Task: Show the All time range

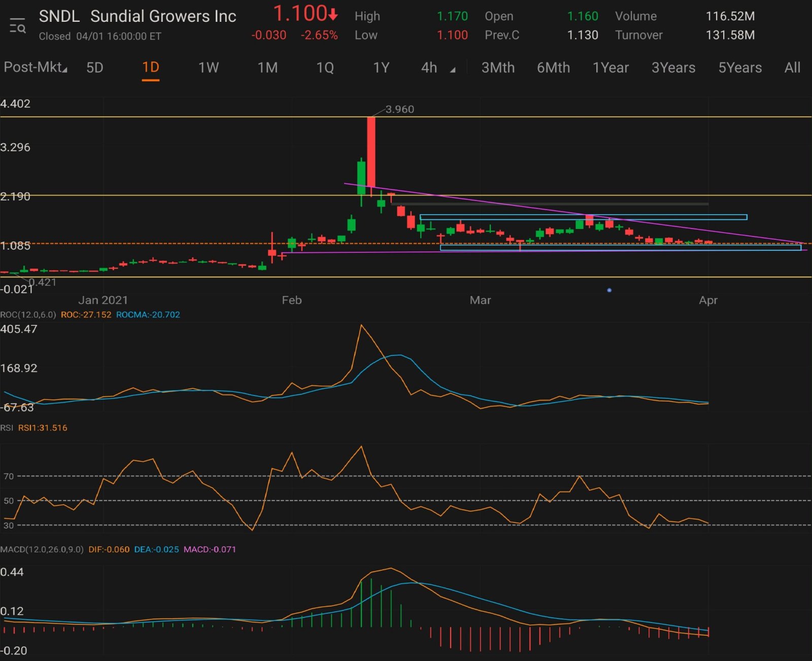Action: pos(792,68)
